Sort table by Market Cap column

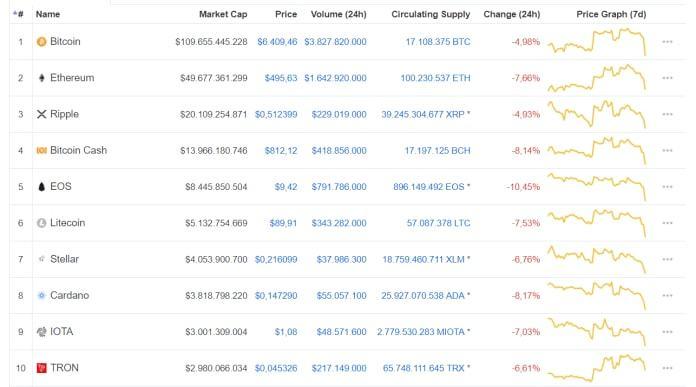(223, 14)
